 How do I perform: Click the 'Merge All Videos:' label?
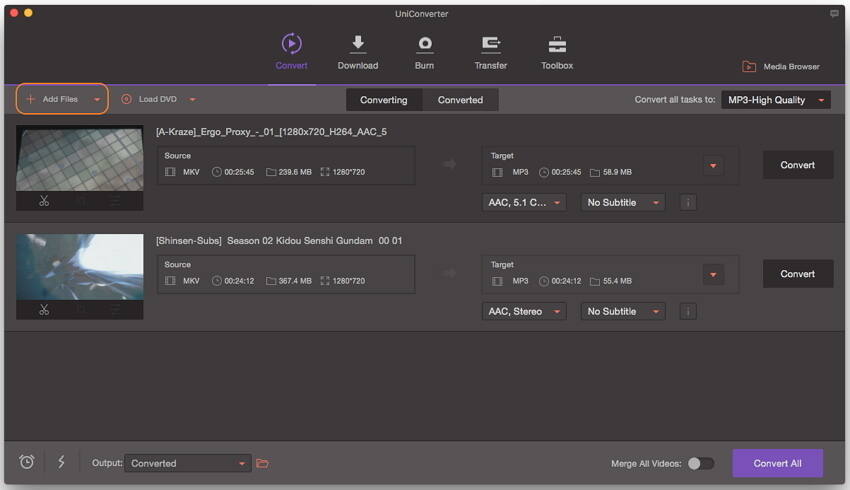coord(646,464)
